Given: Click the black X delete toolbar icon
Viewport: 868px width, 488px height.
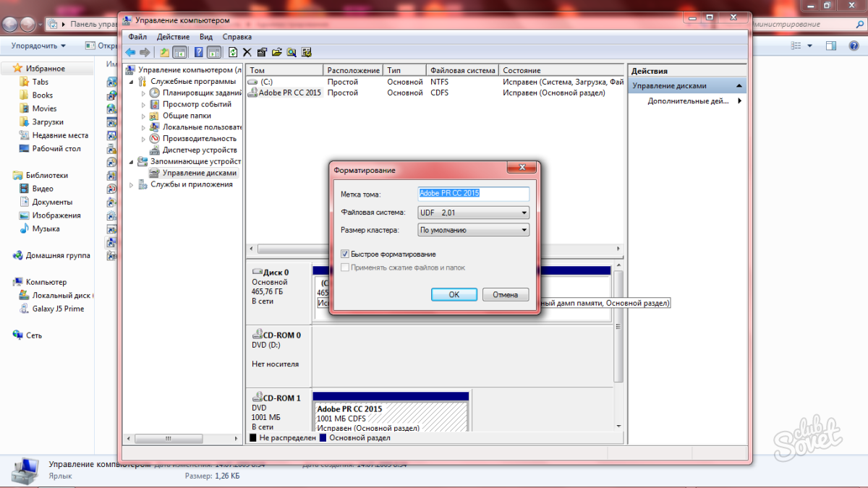Looking at the screenshot, I should [x=247, y=52].
